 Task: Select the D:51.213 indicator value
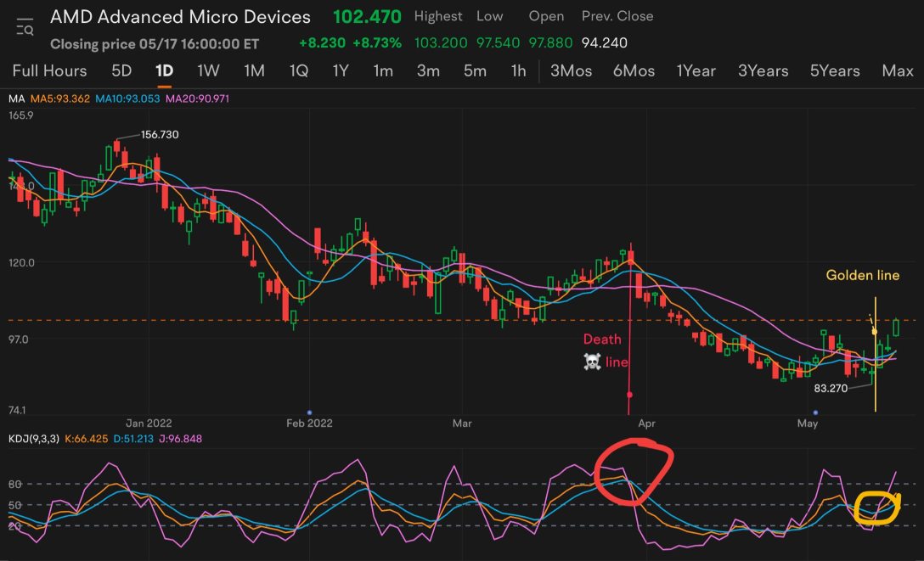133,439
